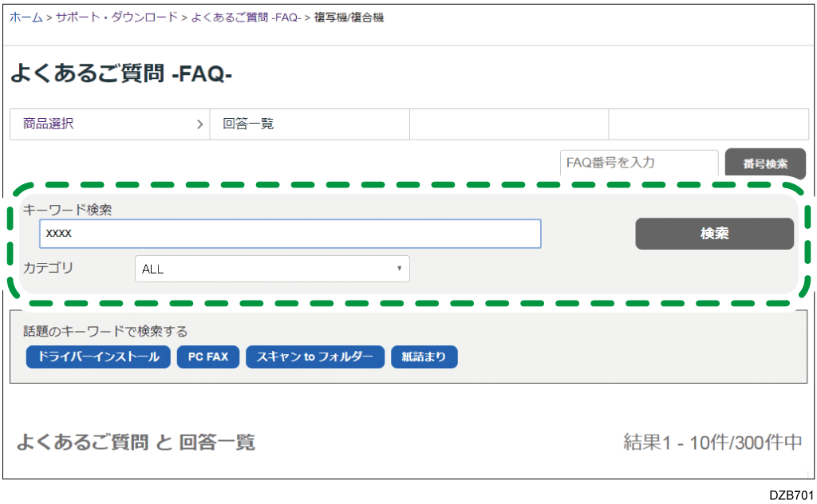Image resolution: width=817 pixels, height=504 pixels.
Task: Select the スキャン to フォルダー keyword
Action: (x=315, y=356)
